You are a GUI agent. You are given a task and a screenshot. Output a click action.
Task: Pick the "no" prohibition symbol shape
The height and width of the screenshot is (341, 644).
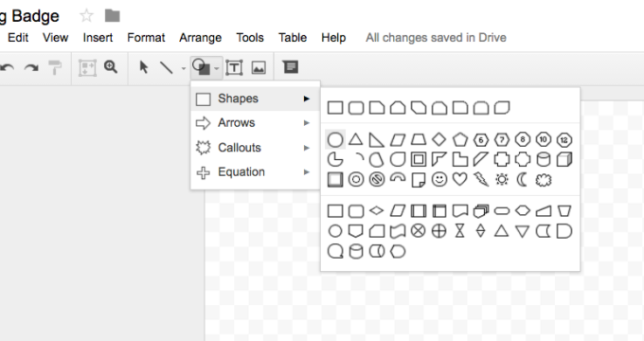point(377,180)
